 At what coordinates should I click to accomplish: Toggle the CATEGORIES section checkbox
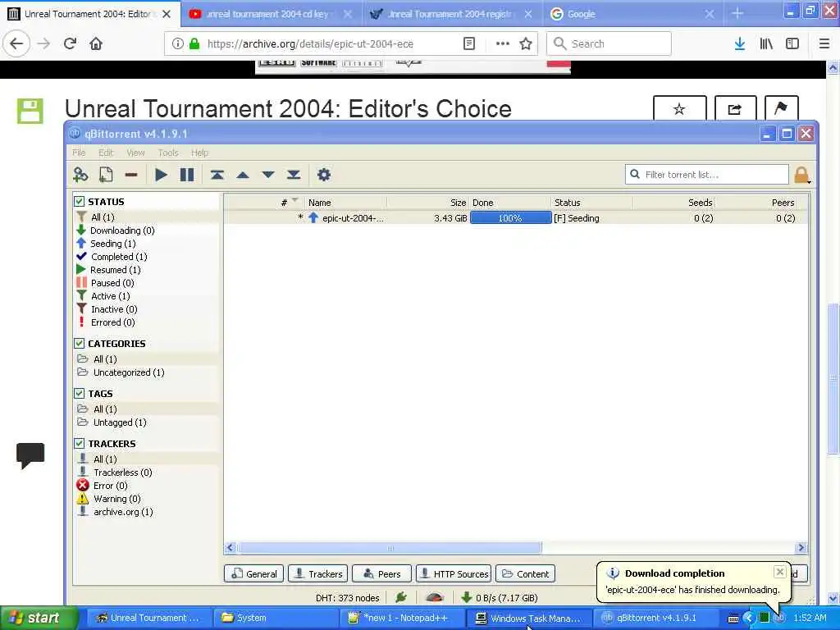click(x=80, y=344)
